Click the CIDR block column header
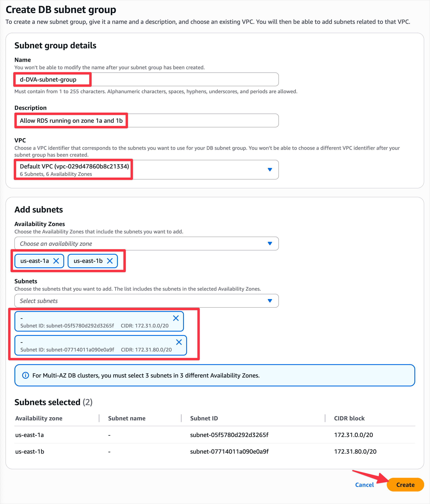430x504 pixels. point(349,418)
